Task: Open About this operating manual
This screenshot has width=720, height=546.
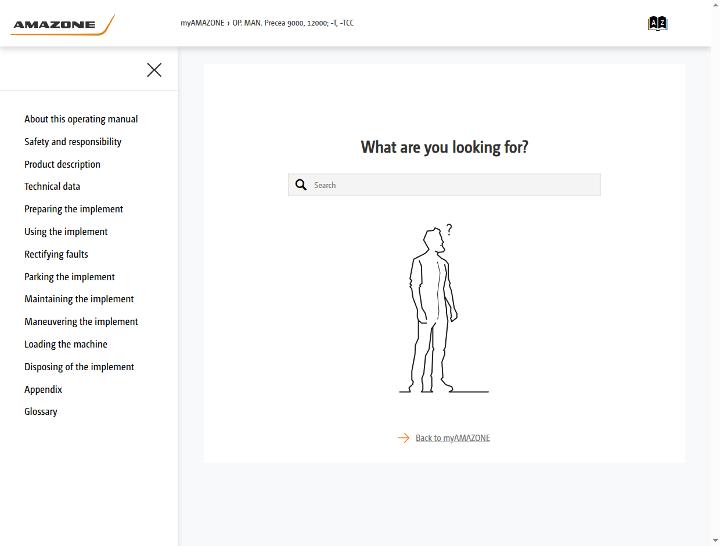Action: (x=81, y=119)
